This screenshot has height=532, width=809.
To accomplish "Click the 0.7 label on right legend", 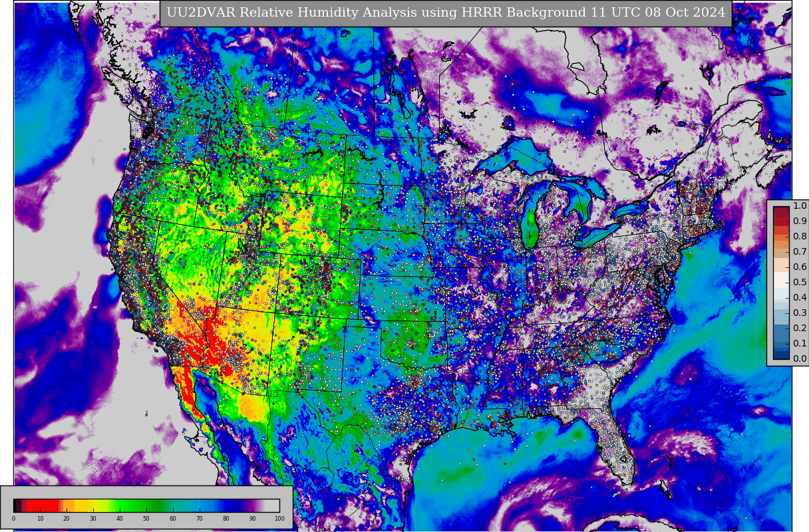I will 800,252.
